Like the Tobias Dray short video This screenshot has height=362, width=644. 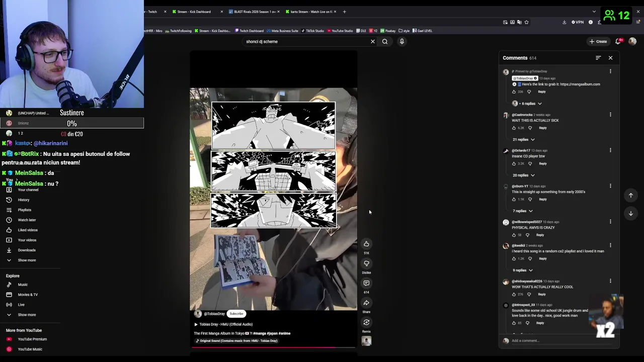click(x=366, y=244)
